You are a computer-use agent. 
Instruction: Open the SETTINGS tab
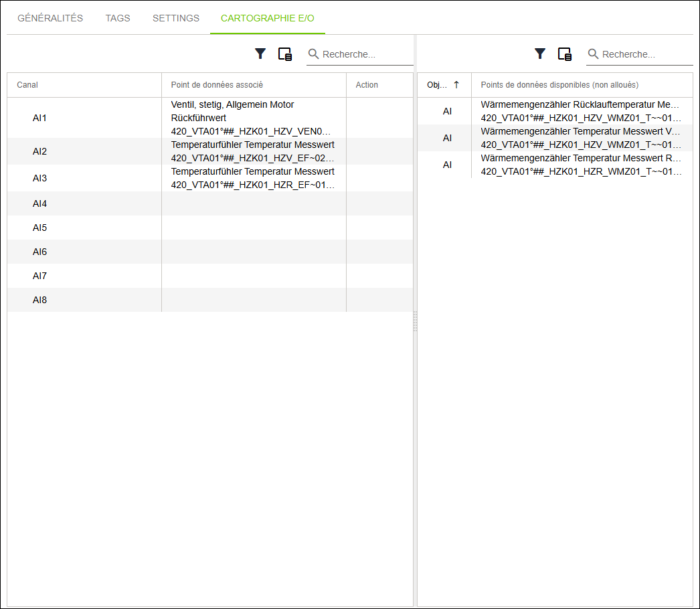pyautogui.click(x=176, y=18)
